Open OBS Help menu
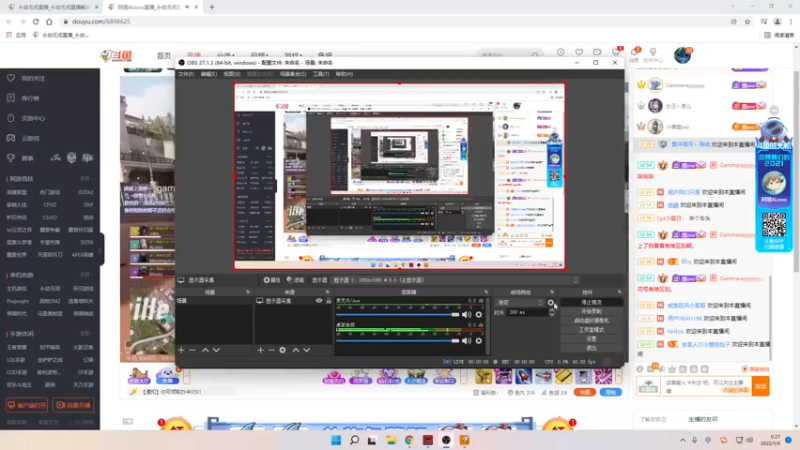 [344, 74]
